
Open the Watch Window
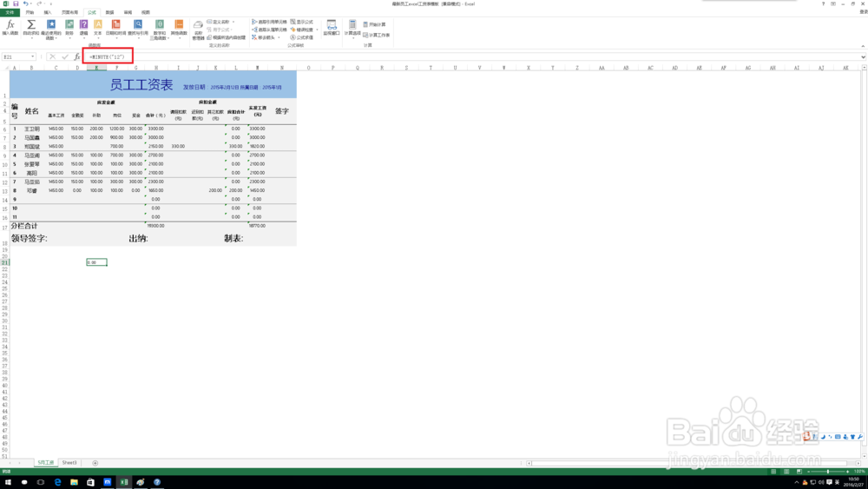coord(331,28)
